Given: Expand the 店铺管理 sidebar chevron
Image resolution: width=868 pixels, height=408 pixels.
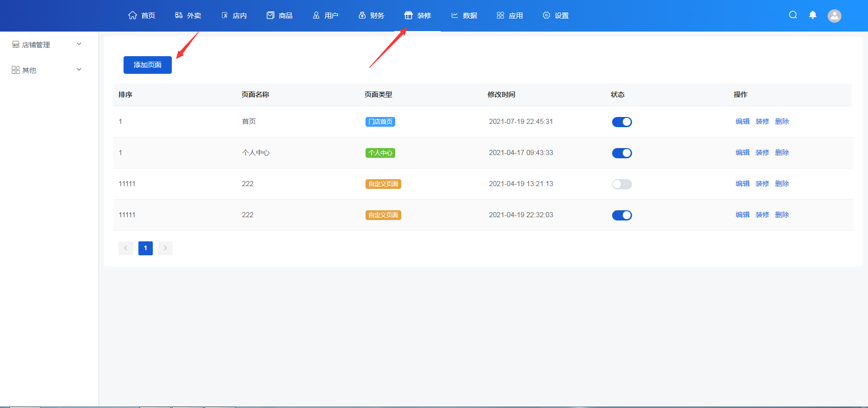Looking at the screenshot, I should pyautogui.click(x=79, y=44).
